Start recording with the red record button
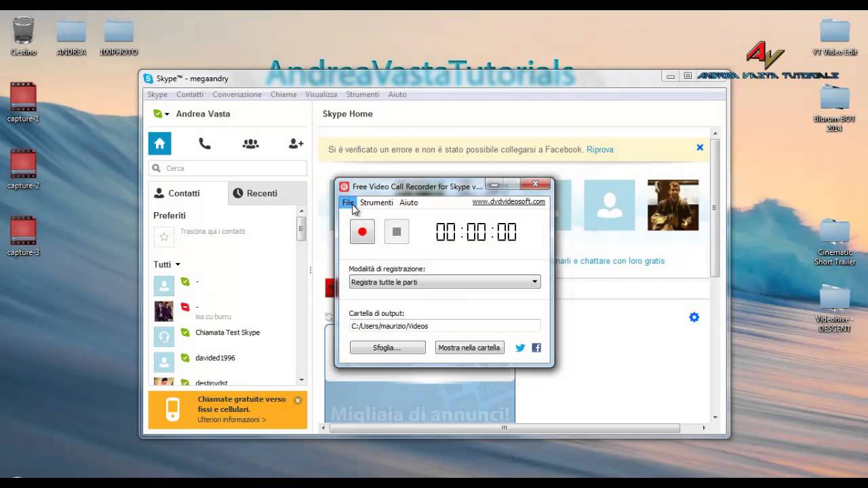 362,232
